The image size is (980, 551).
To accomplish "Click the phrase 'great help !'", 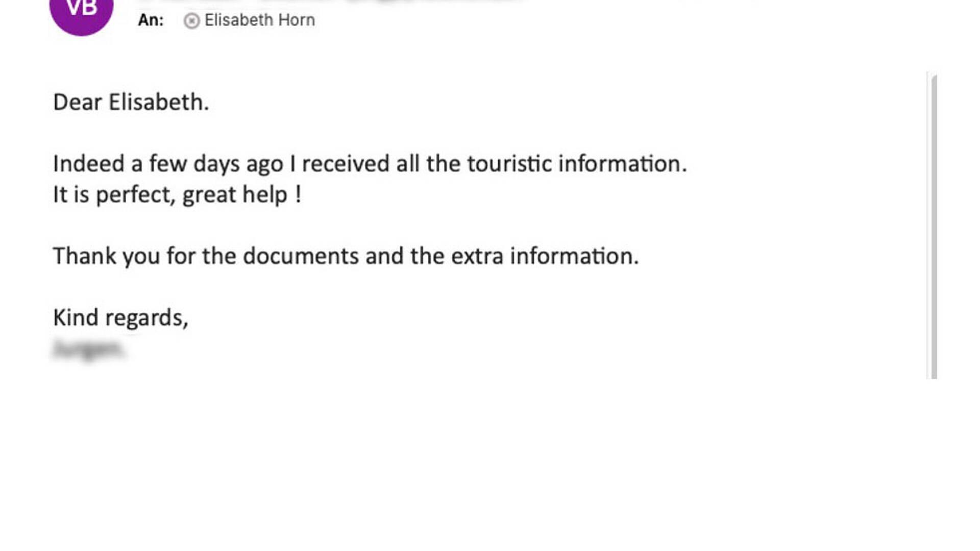I will pyautogui.click(x=242, y=195).
